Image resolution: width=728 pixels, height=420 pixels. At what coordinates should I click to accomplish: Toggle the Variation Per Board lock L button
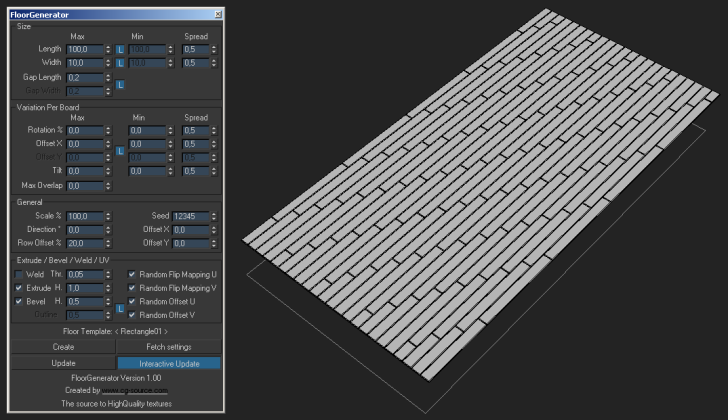pos(121,151)
